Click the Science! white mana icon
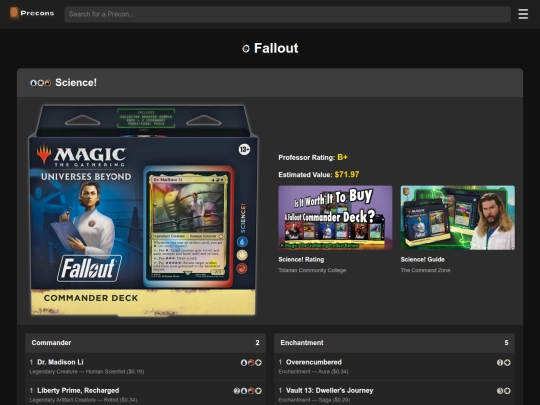 point(41,83)
